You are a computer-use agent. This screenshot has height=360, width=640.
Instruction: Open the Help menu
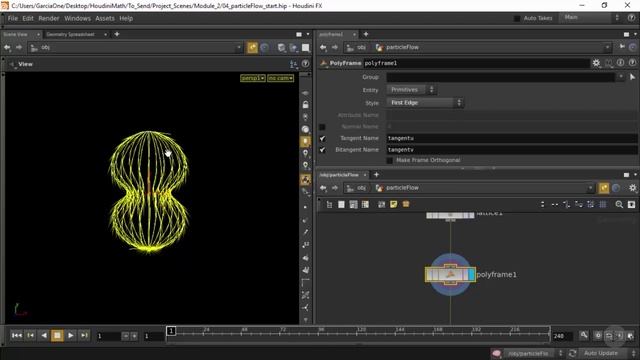(126, 18)
